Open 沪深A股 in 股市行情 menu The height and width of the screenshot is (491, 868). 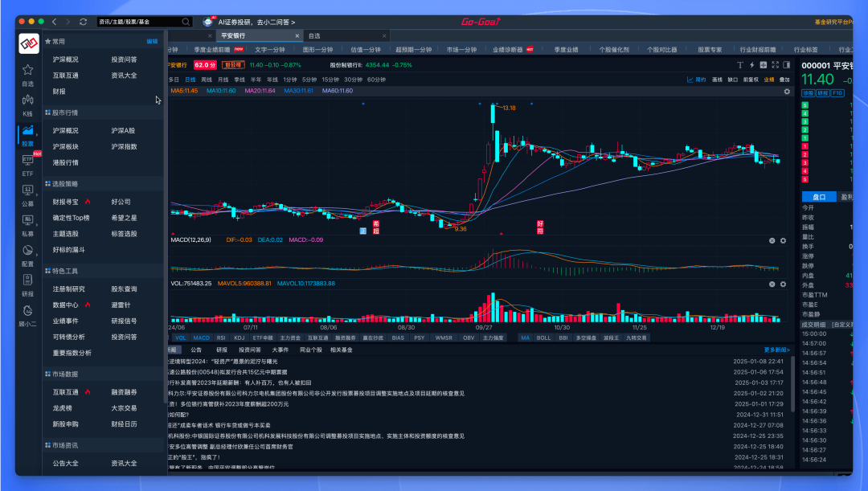pos(123,131)
